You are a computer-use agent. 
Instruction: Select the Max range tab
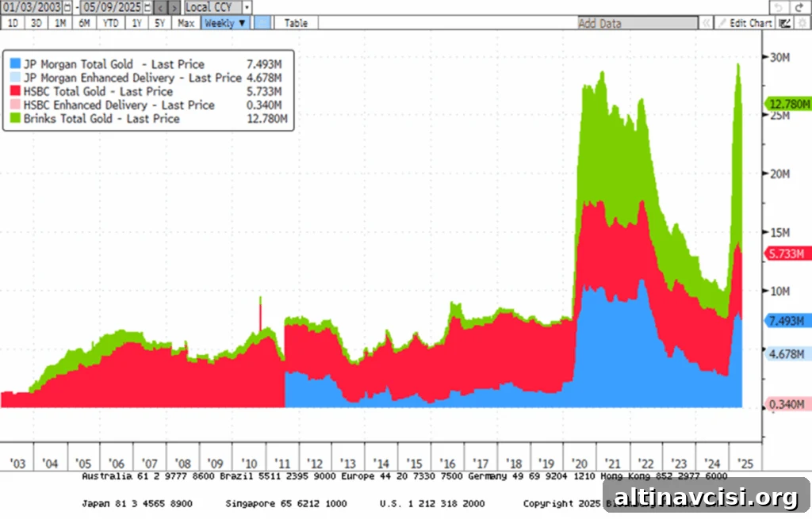pos(186,23)
